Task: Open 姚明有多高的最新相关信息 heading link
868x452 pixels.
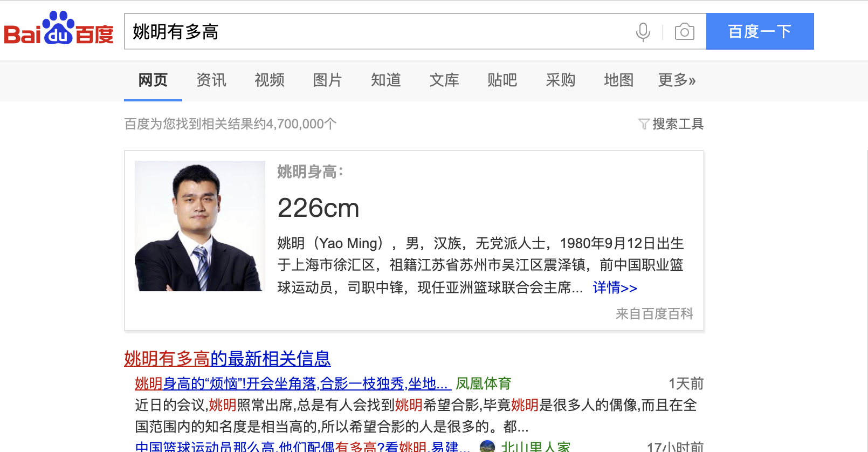Action: 228,359
